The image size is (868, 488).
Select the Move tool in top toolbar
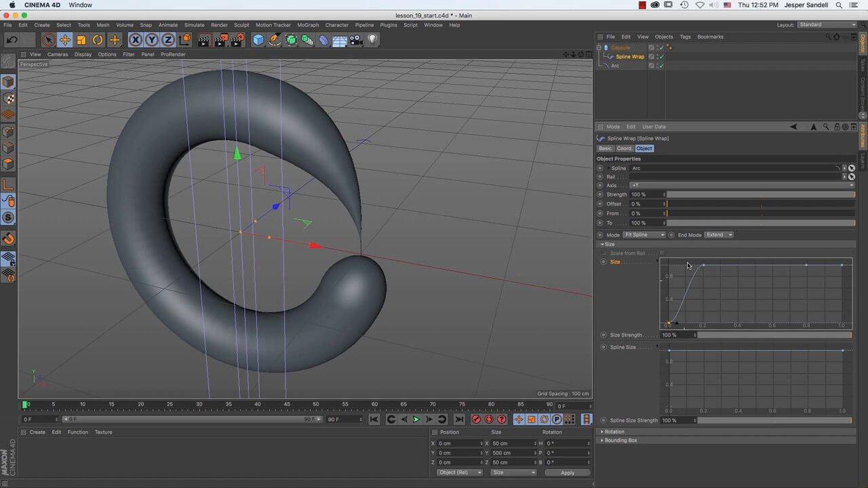(x=65, y=40)
